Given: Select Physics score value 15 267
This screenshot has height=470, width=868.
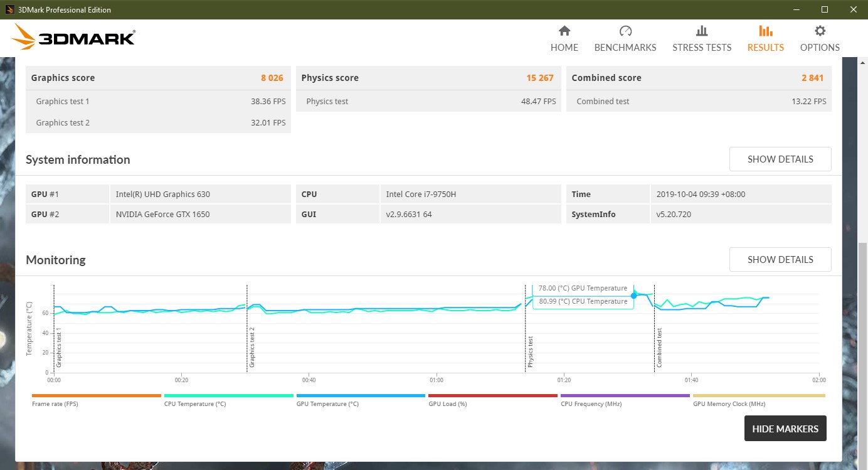Looking at the screenshot, I should 540,78.
